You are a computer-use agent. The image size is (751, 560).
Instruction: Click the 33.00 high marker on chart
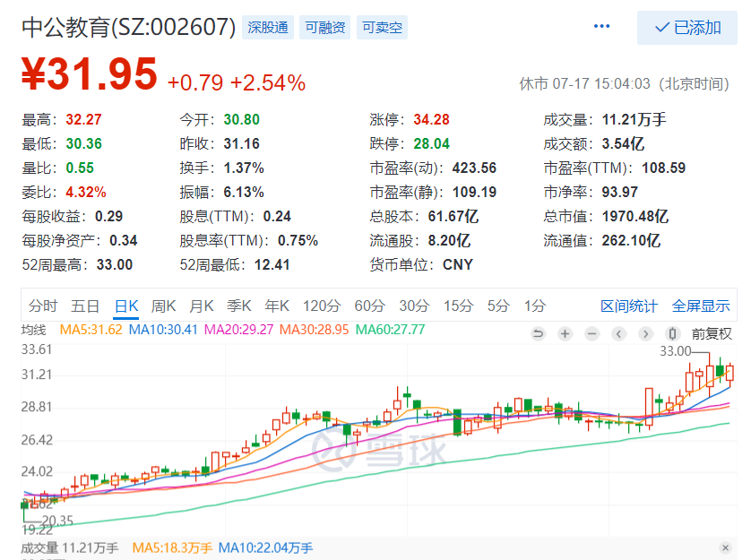click(x=675, y=351)
